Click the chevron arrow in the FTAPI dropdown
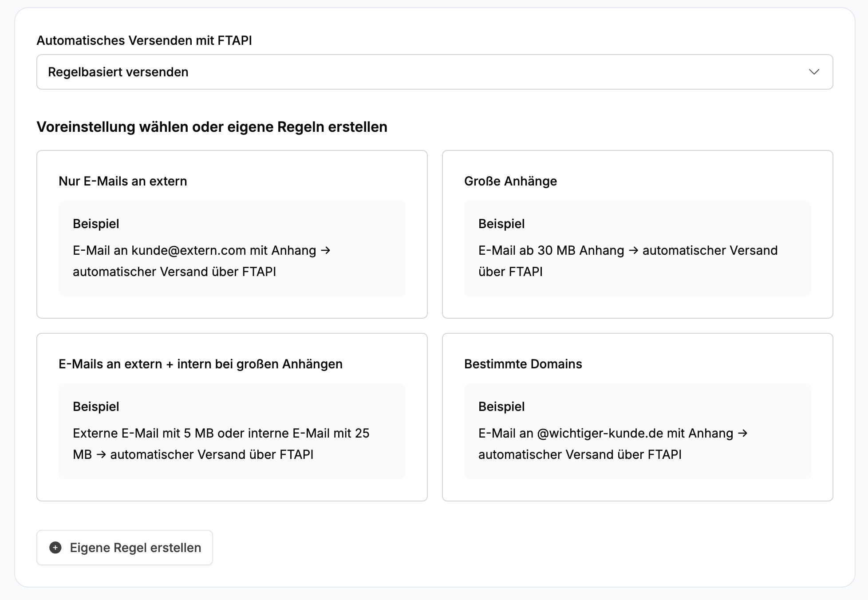This screenshot has width=868, height=600. [x=814, y=72]
